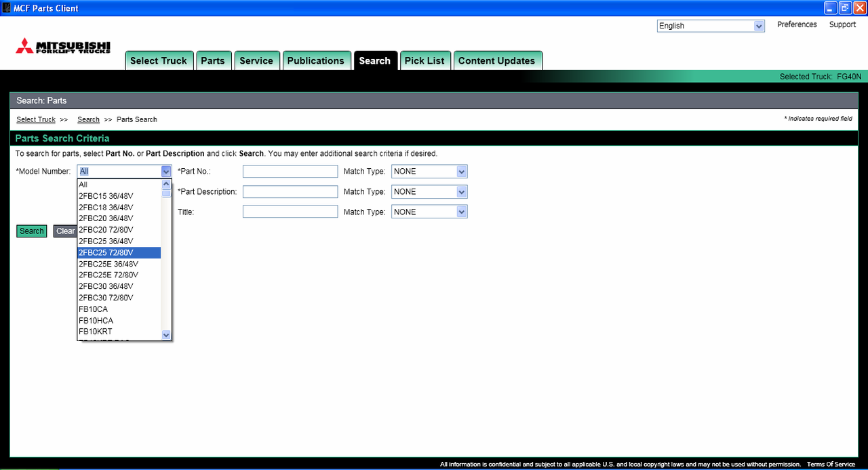Go to the Publications tab
Image resolution: width=868 pixels, height=470 pixels.
point(316,60)
